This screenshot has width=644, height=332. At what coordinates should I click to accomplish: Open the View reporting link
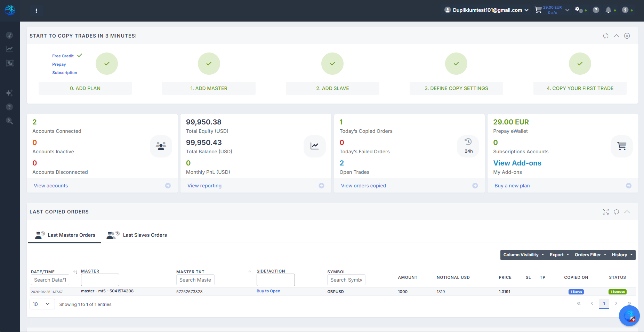(204, 186)
